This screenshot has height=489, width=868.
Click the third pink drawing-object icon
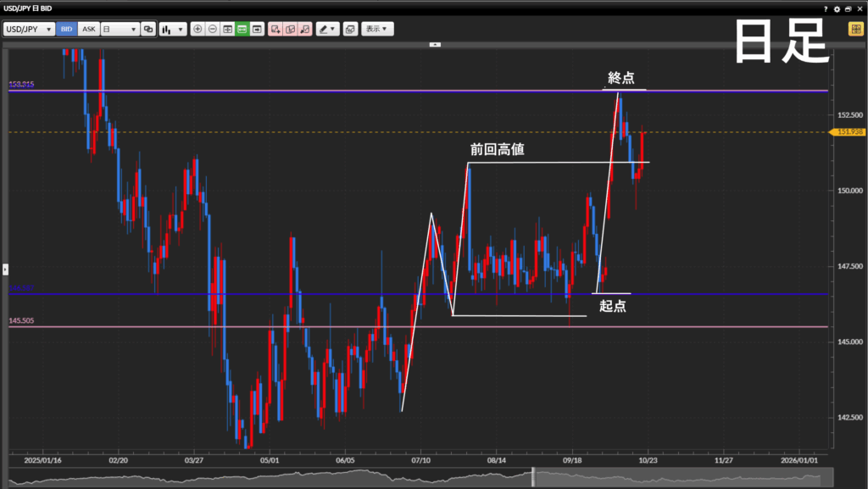(304, 29)
